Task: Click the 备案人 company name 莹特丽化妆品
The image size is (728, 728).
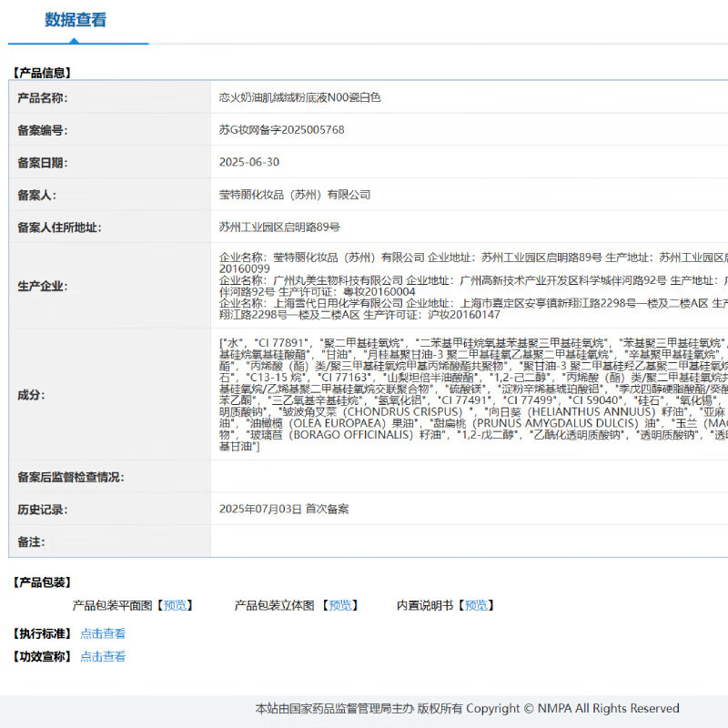Action: (x=295, y=195)
